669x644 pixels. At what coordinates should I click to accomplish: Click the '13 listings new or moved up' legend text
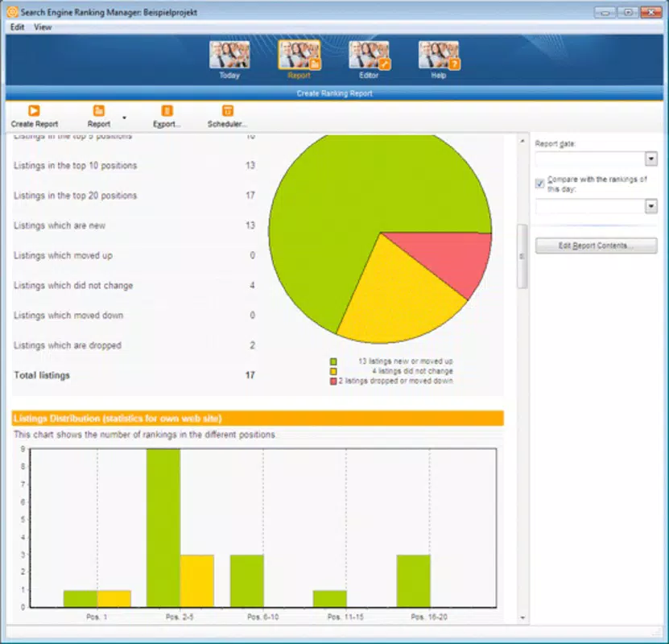tap(405, 361)
